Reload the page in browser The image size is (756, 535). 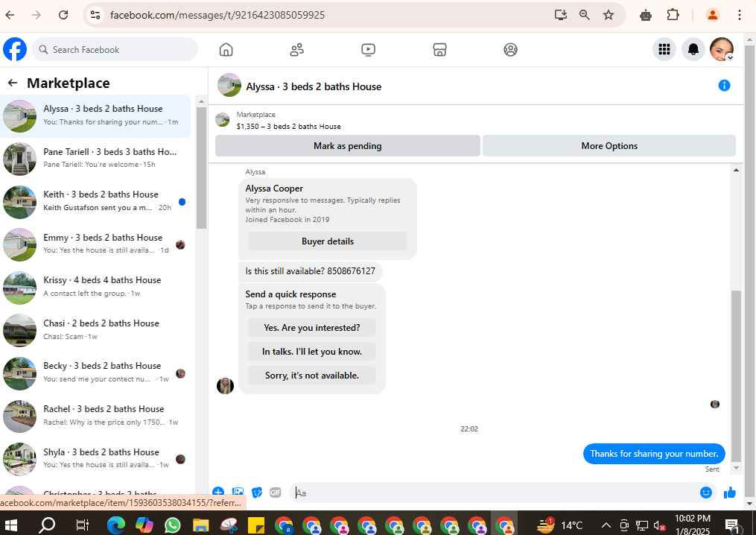pos(63,15)
